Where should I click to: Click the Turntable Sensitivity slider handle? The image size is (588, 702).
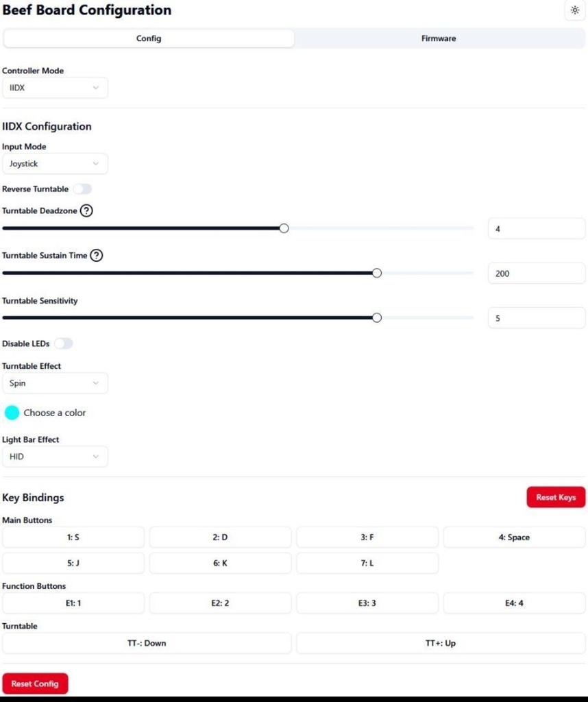[x=376, y=317]
